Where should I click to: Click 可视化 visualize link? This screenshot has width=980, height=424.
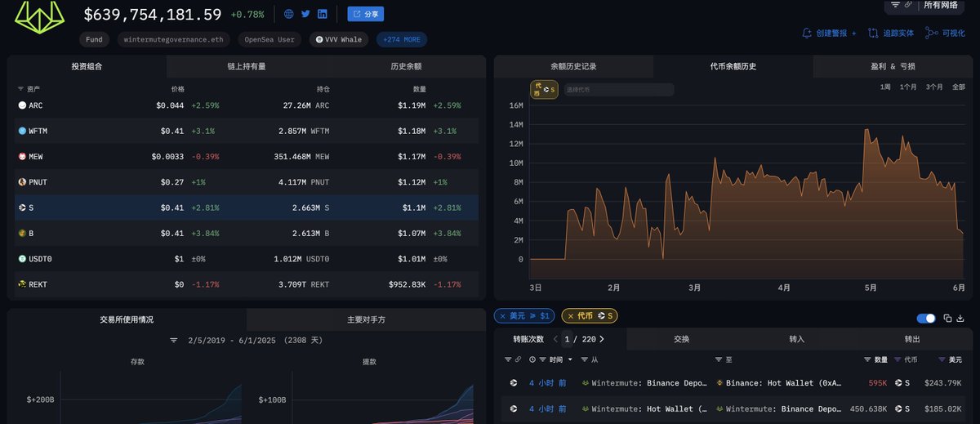click(945, 33)
